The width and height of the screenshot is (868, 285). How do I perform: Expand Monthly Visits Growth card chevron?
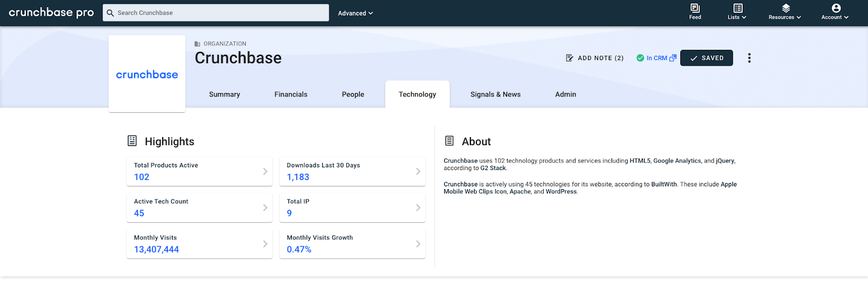[418, 244]
